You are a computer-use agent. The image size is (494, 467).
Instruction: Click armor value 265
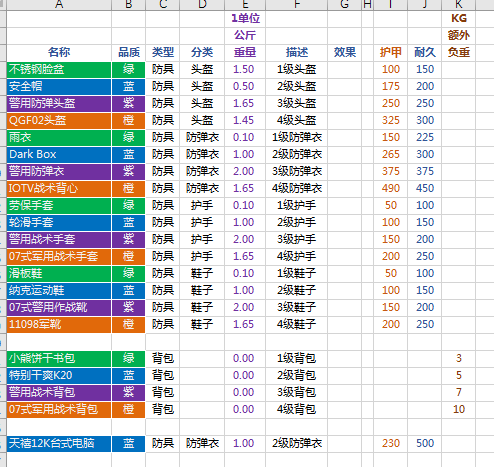coord(391,155)
